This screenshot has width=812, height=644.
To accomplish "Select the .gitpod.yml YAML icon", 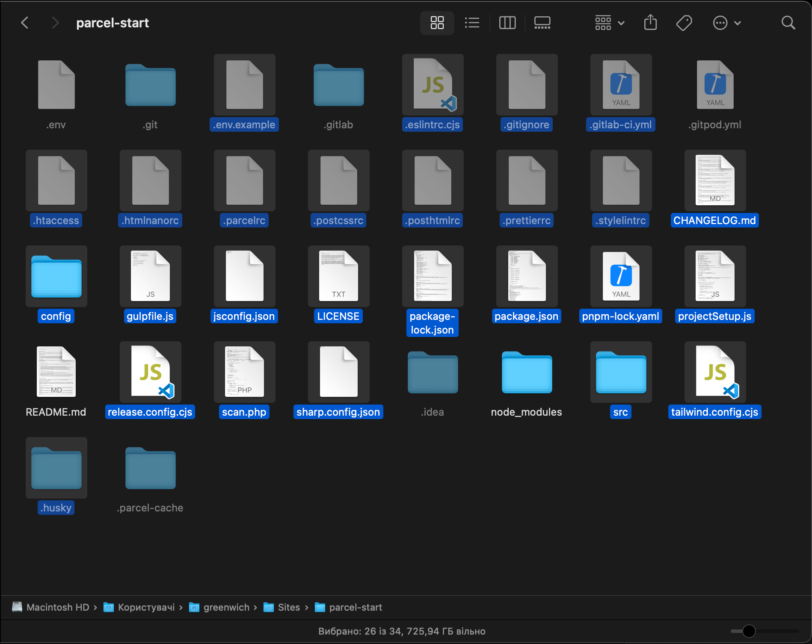I will [x=715, y=85].
